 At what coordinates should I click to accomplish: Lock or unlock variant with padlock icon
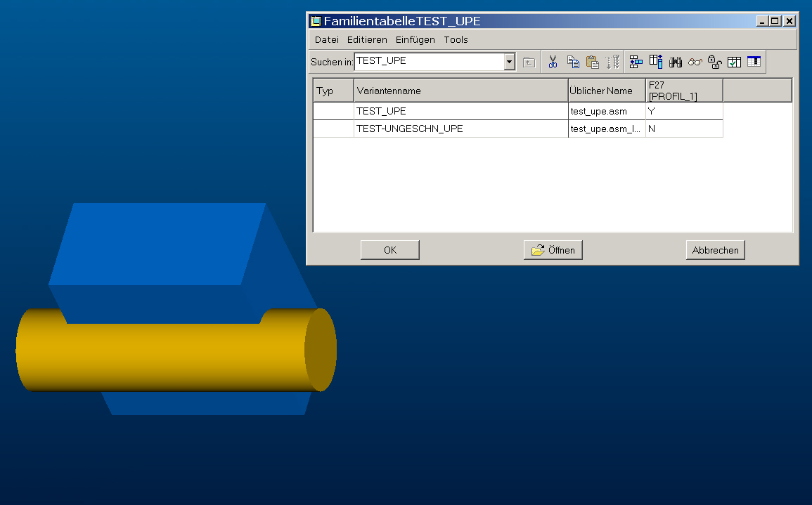715,62
